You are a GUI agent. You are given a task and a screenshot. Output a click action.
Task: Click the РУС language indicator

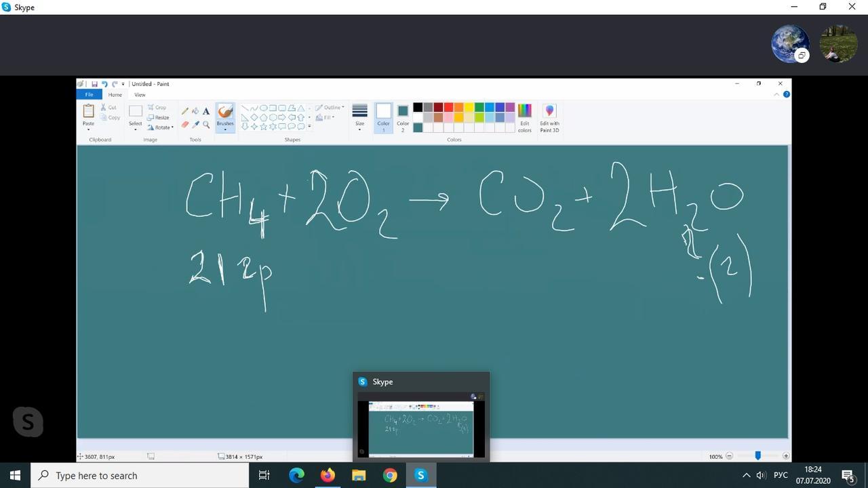[x=781, y=475]
